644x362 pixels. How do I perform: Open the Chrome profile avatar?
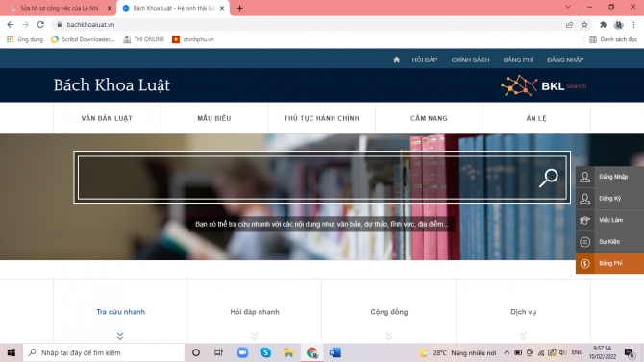619,25
